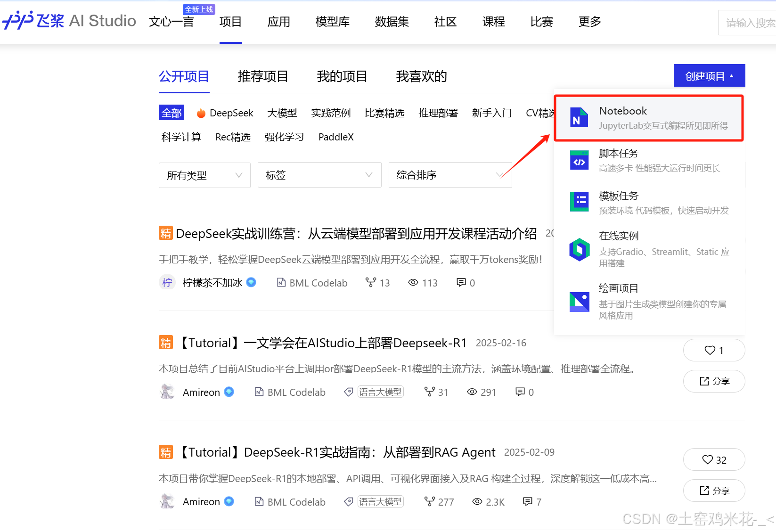Toggle the 创建项目 dropdown button
The image size is (776, 532).
[709, 76]
